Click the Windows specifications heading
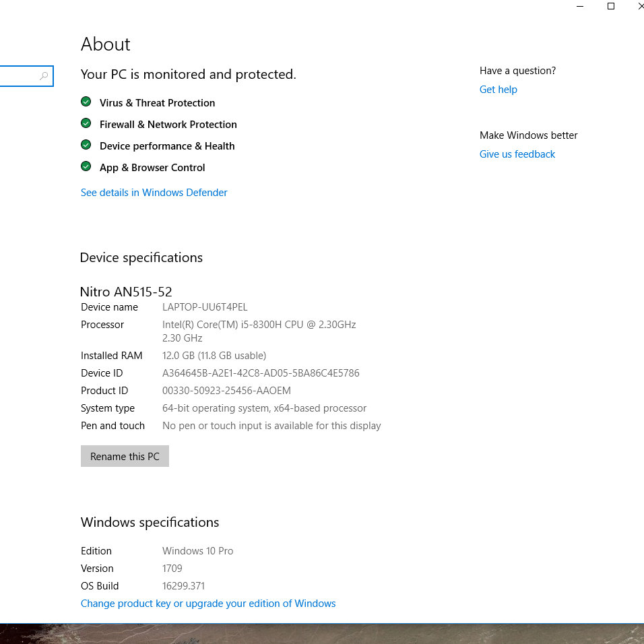This screenshot has height=644, width=644. (150, 523)
